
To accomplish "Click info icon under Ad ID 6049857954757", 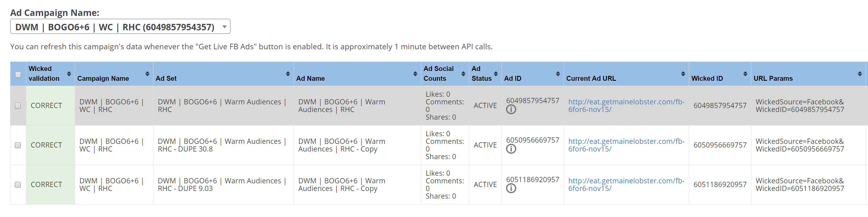I will tap(511, 110).
